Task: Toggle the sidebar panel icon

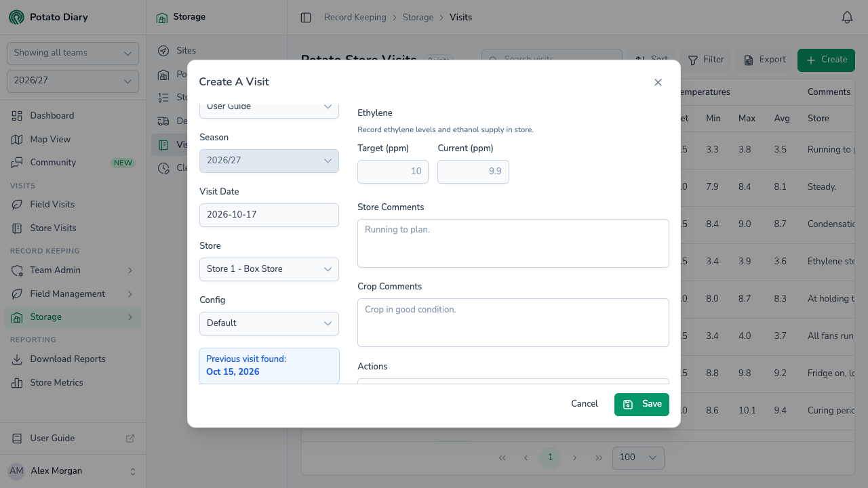Action: [x=306, y=18]
